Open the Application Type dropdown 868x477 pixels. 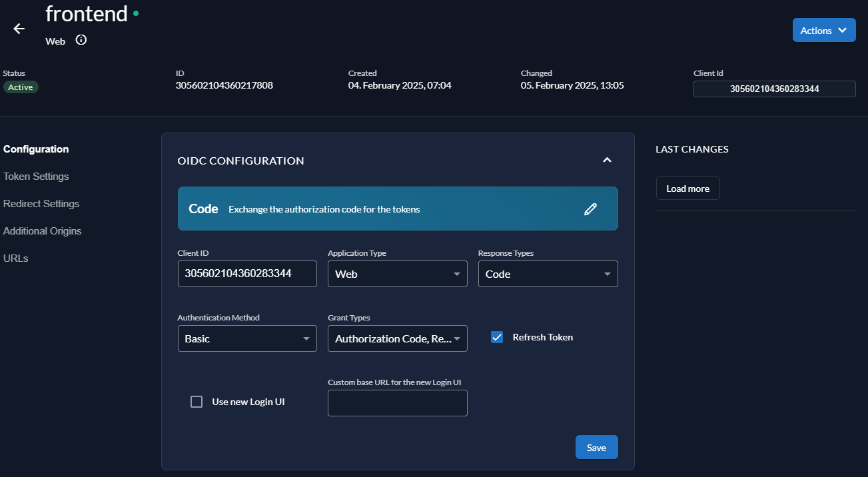(398, 274)
